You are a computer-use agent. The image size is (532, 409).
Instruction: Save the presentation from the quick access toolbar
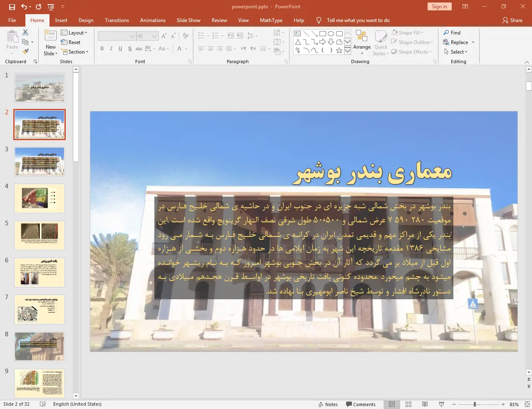pos(12,7)
